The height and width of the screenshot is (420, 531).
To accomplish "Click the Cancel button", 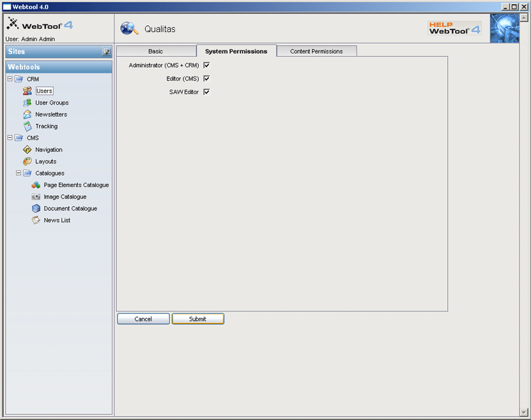I will 143,319.
